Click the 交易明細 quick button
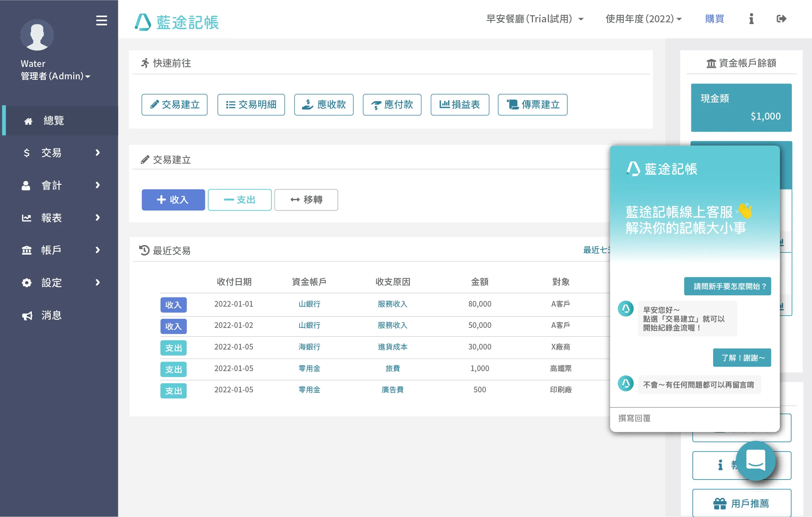Screen dimensions: 812x517 (251, 104)
